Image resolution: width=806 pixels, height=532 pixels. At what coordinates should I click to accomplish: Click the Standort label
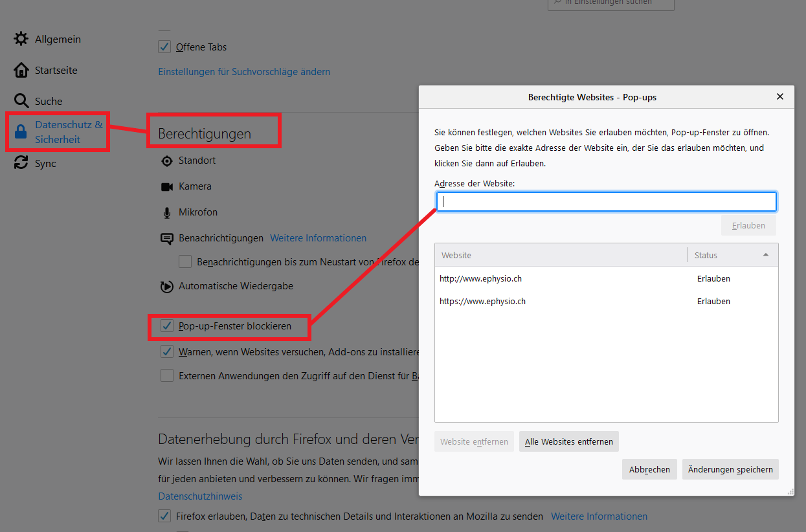coord(197,161)
